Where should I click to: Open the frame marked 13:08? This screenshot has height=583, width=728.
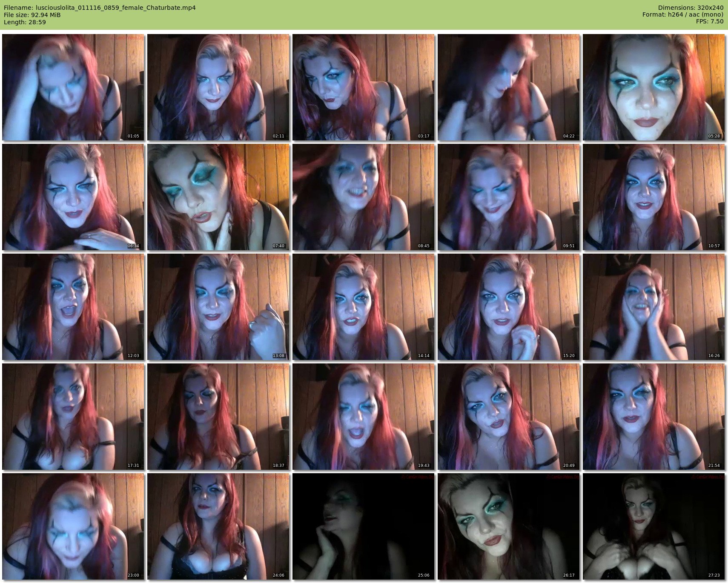pos(218,307)
